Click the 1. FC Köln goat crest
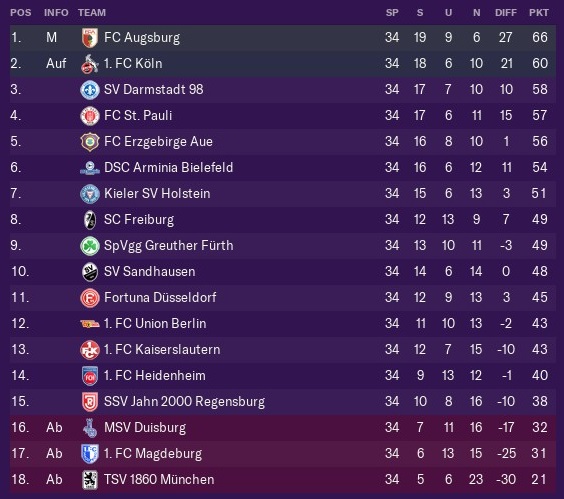Screen dimensions: 564x499 click(x=90, y=64)
